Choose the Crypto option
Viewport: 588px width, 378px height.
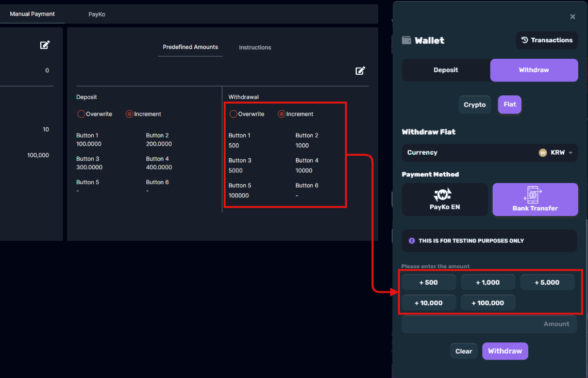(x=475, y=105)
